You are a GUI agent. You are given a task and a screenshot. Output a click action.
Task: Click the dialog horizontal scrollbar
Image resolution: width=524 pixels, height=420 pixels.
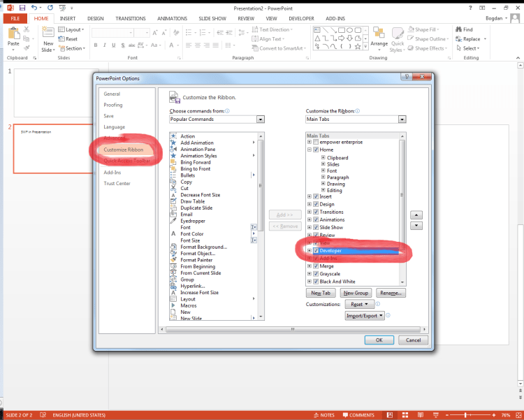[293, 329]
